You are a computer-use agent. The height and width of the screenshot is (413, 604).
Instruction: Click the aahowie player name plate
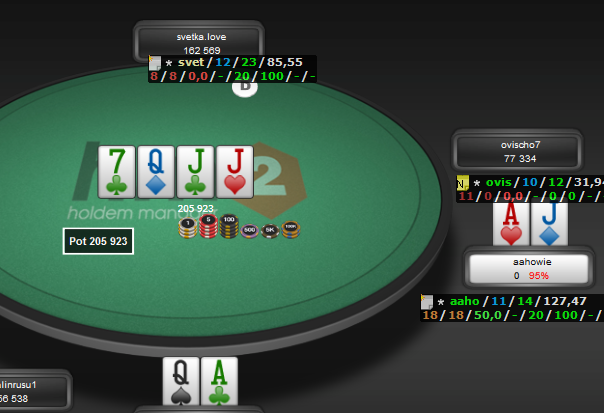(530, 268)
